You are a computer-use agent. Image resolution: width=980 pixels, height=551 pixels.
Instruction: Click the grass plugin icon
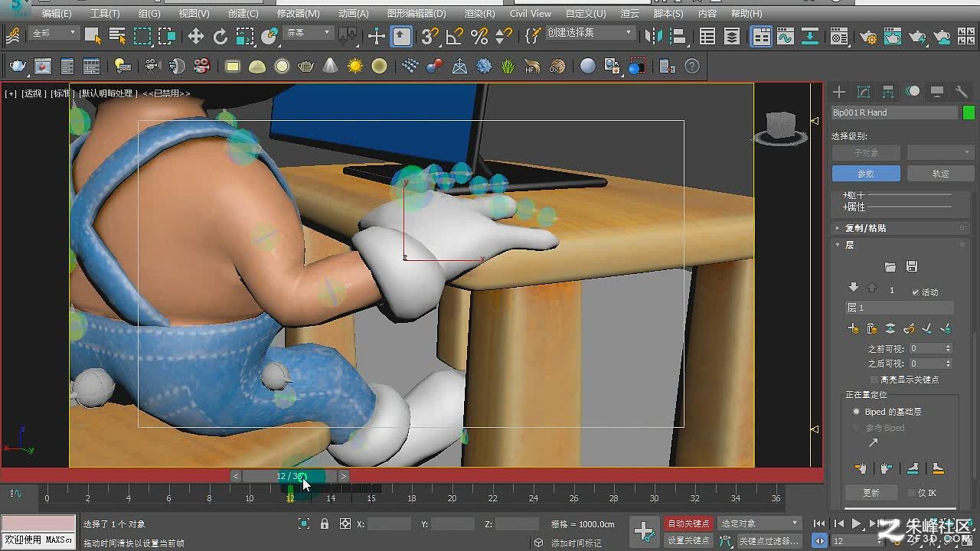(x=508, y=67)
